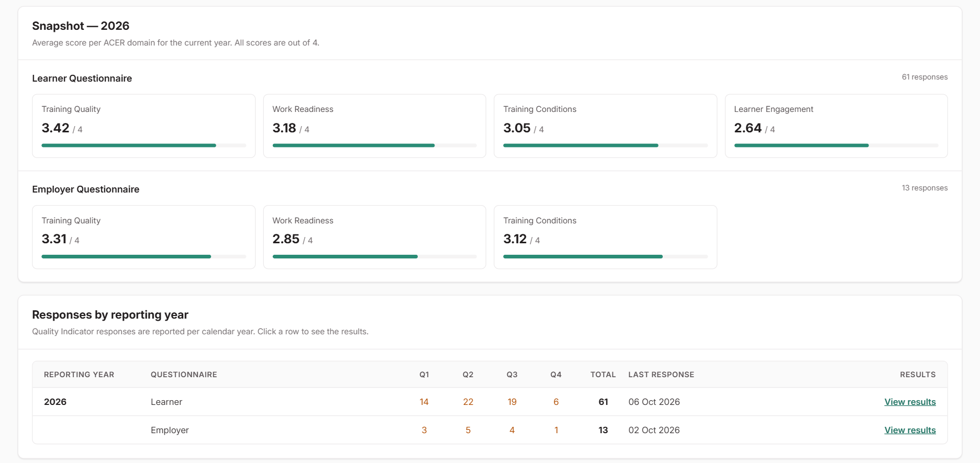Click the REPORTING YEAR column header

79,375
